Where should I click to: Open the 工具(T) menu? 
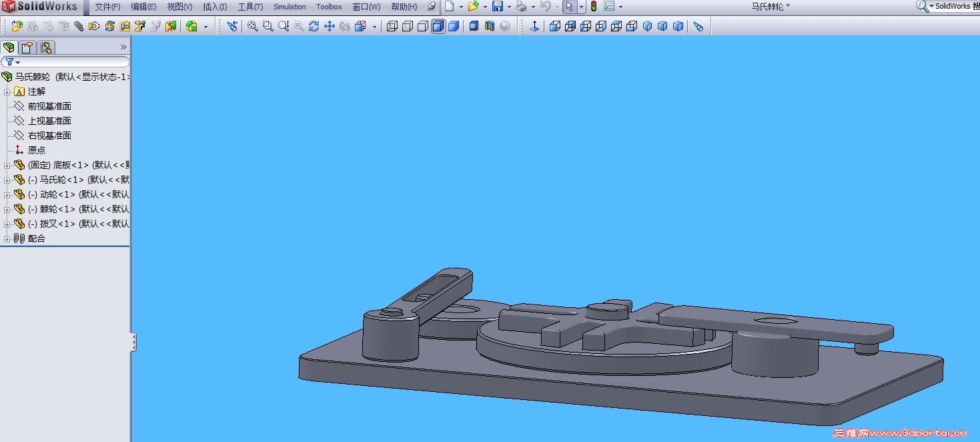click(x=250, y=7)
